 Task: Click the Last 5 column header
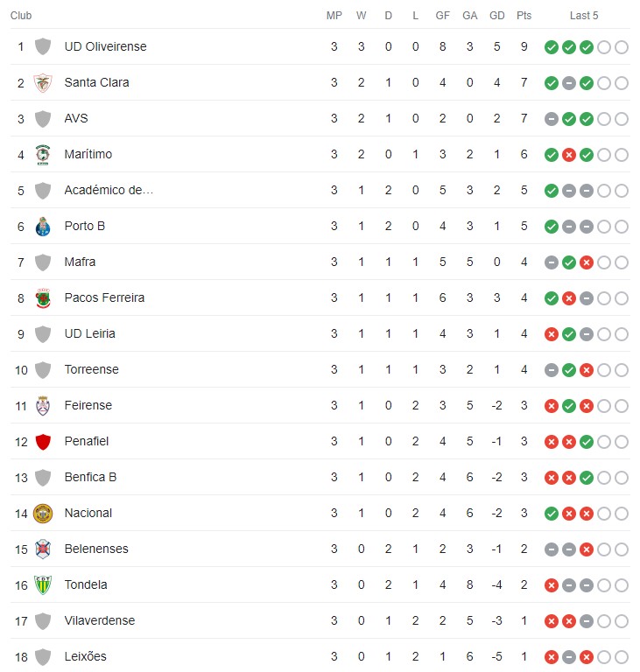coord(584,16)
